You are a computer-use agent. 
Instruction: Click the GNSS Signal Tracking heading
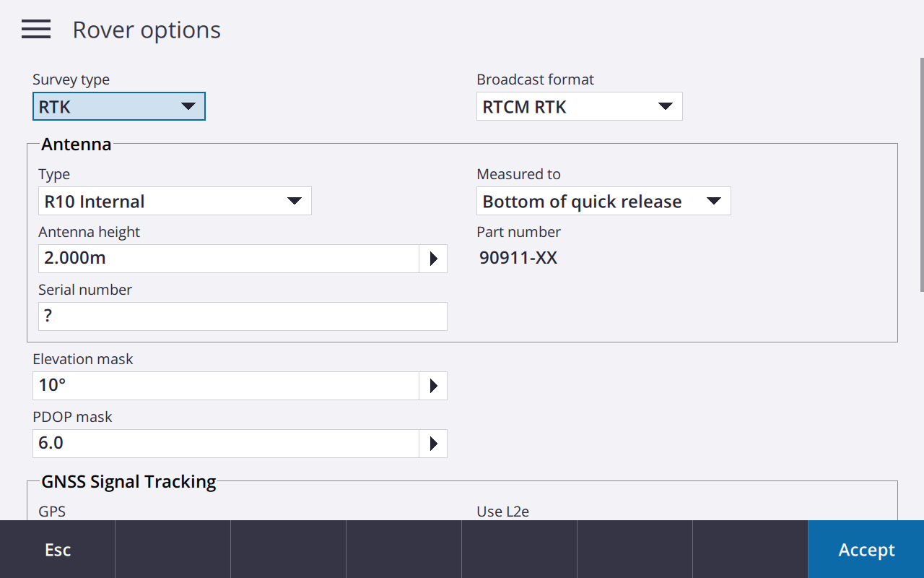point(128,482)
